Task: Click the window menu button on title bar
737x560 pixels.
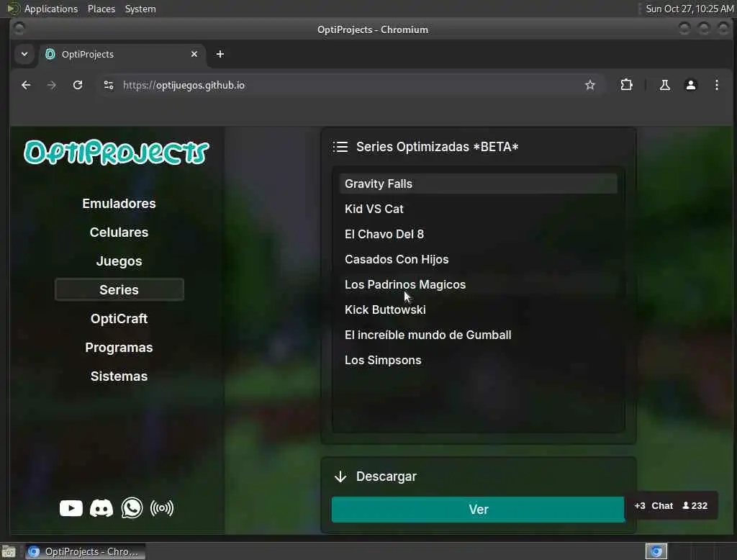Action: pos(19,30)
